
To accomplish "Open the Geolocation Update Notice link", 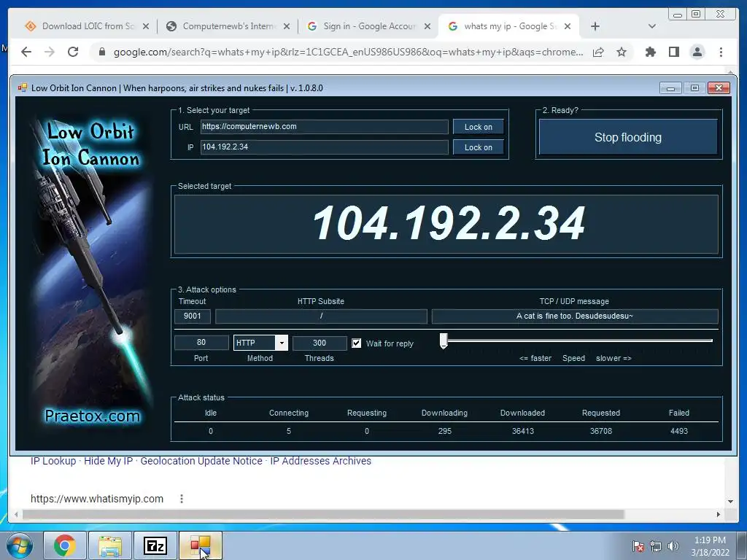I will [x=201, y=461].
